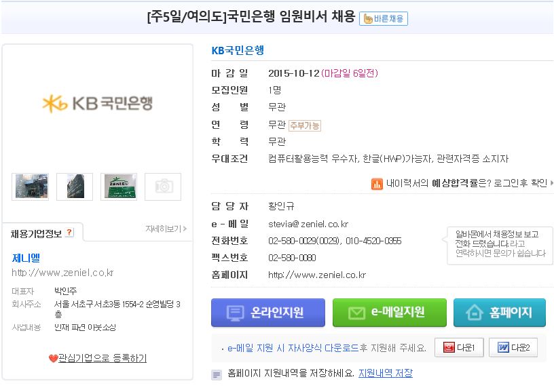Click the orange chart icon for 예상합격률

377,184
